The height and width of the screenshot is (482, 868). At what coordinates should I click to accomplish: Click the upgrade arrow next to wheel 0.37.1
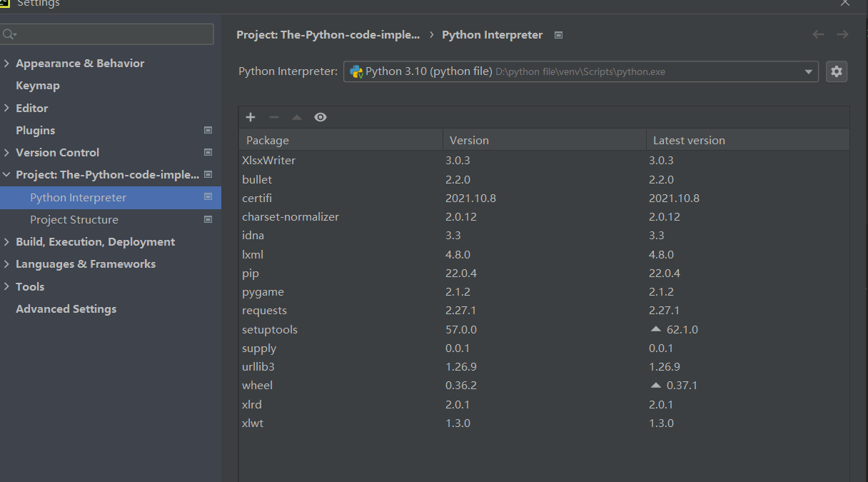656,385
